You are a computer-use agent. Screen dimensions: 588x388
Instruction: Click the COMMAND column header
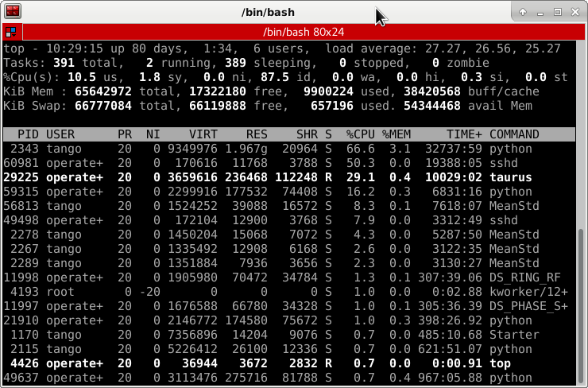(514, 134)
